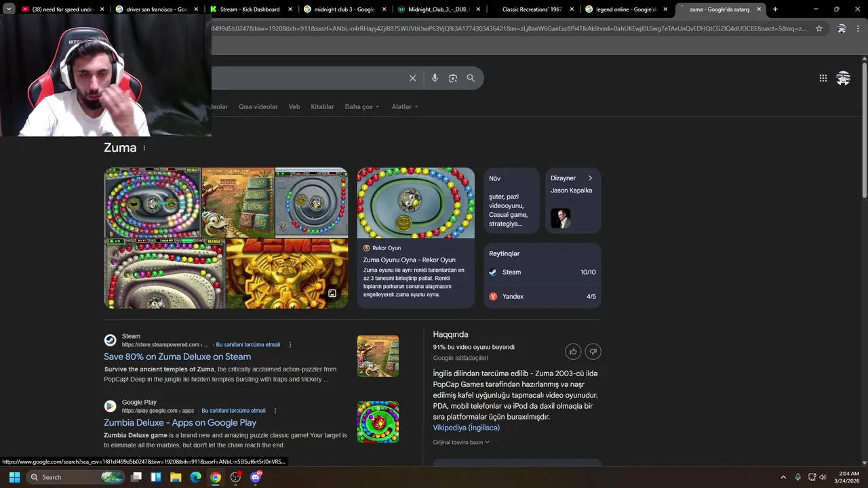Open the Steam 10/10 rating row
The image size is (868, 488).
click(x=542, y=272)
